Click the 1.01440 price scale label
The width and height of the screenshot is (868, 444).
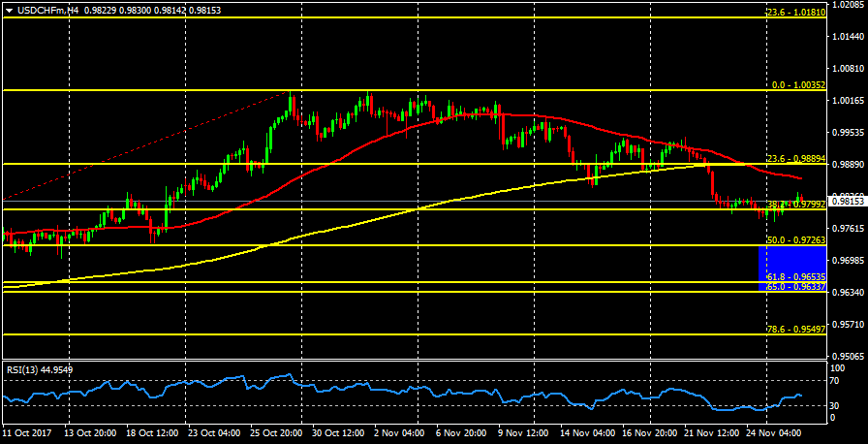pyautogui.click(x=848, y=36)
